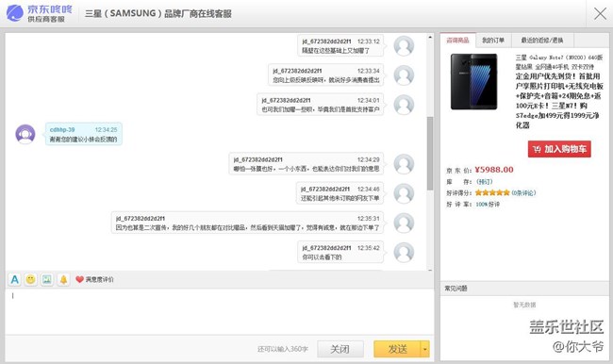Click the message input text area
This screenshot has height=364, width=613.
[220, 311]
